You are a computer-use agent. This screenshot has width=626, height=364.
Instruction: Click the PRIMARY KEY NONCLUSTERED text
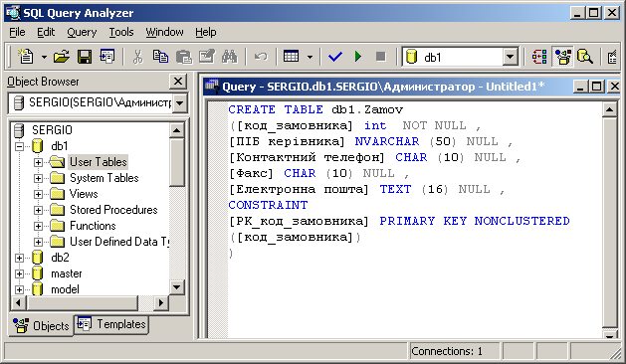tap(475, 221)
